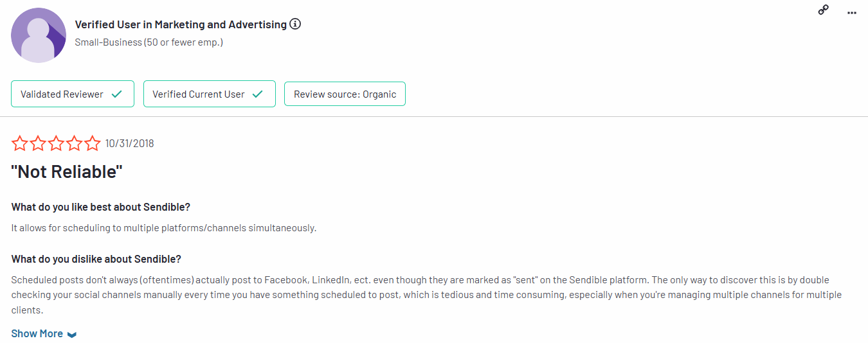
Task: Select the third rating star
Action: click(x=56, y=143)
